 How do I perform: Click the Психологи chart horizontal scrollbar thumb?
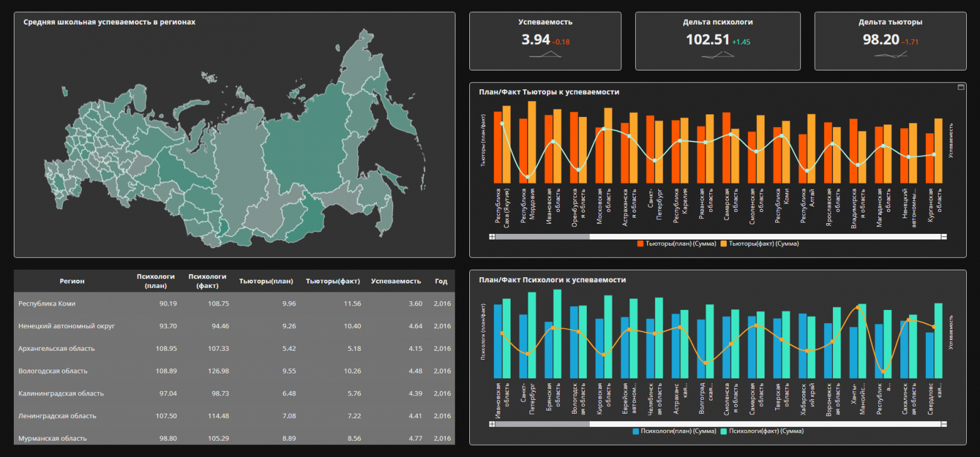[x=543, y=425]
